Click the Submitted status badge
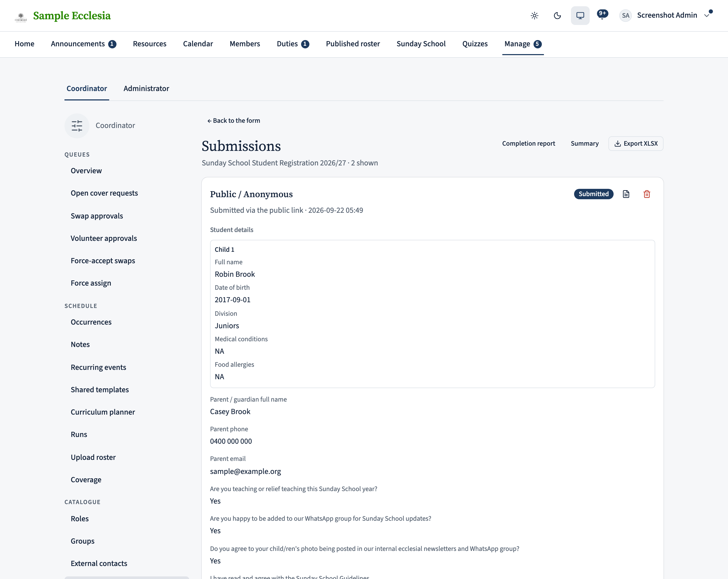This screenshot has height=579, width=728. click(x=594, y=194)
